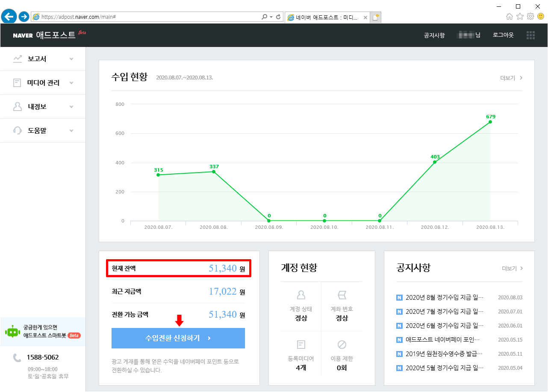The width and height of the screenshot is (548, 392).
Task: Expand the 내정보 menu chevron
Action: (71, 107)
